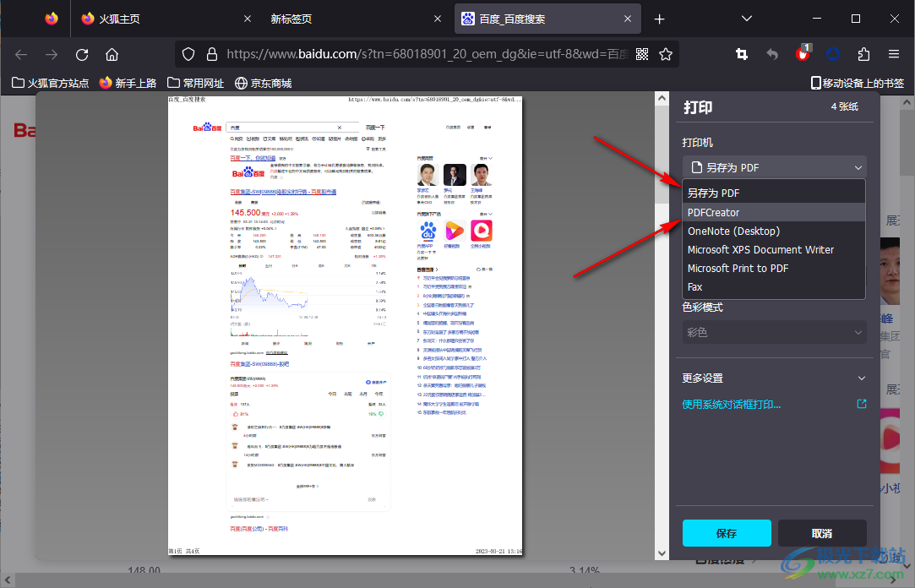Expand the list-all-tabs chevron
The width and height of the screenshot is (915, 588).
click(x=746, y=19)
